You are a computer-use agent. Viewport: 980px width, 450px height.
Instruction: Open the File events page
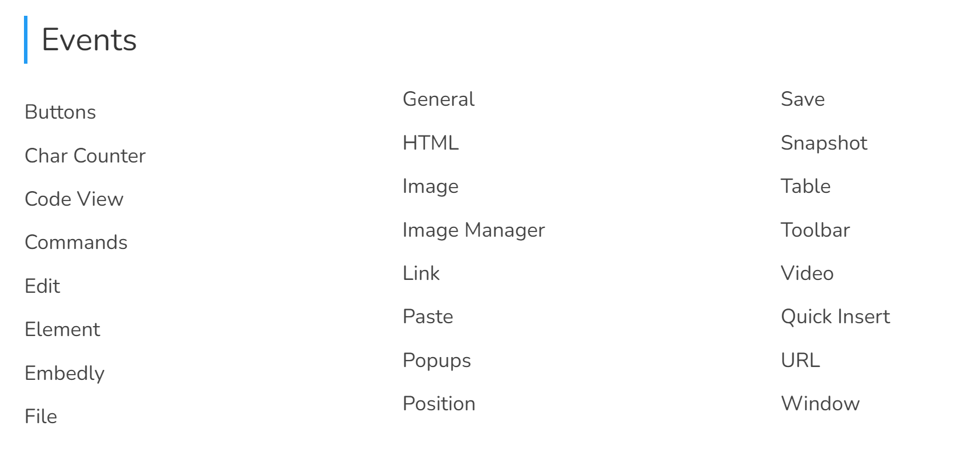(40, 416)
